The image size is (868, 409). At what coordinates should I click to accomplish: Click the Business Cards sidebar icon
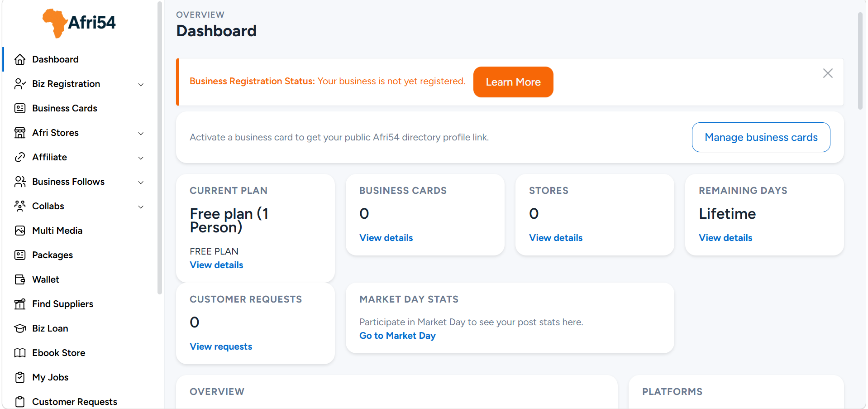[x=20, y=108]
